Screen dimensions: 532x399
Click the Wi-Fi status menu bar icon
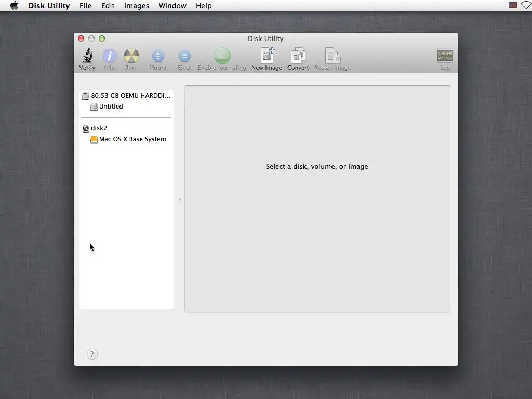point(527,5)
